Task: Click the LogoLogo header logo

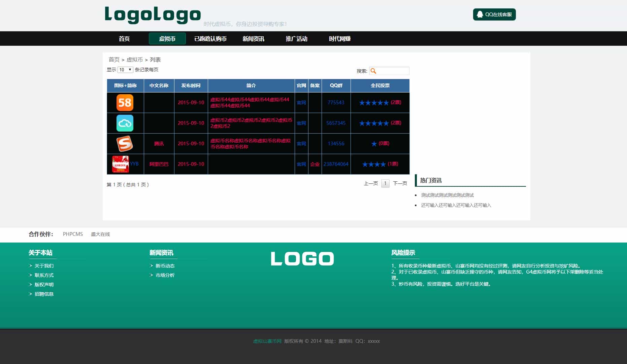Action: [x=152, y=15]
